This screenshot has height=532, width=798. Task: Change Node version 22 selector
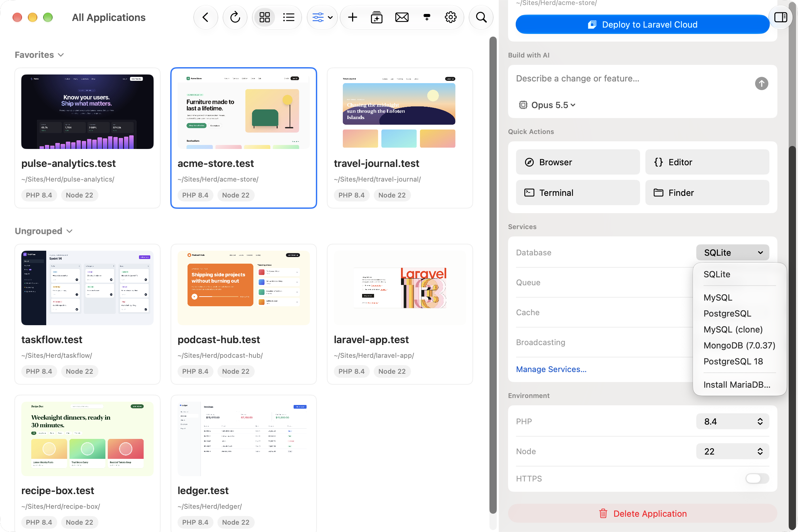click(732, 451)
